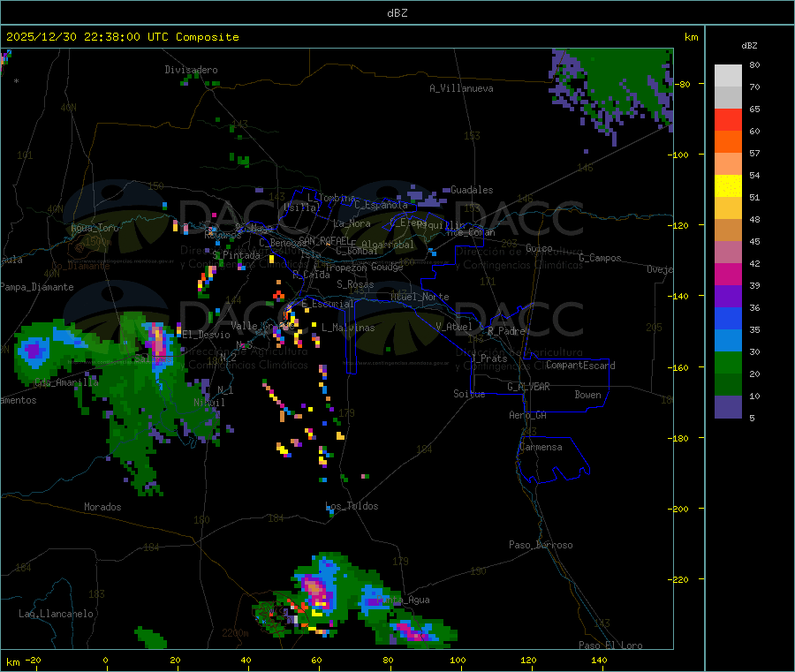This screenshot has height=672, width=795.
Task: Click the green 20-30 dBZ legend swatch
Action: (x=728, y=362)
